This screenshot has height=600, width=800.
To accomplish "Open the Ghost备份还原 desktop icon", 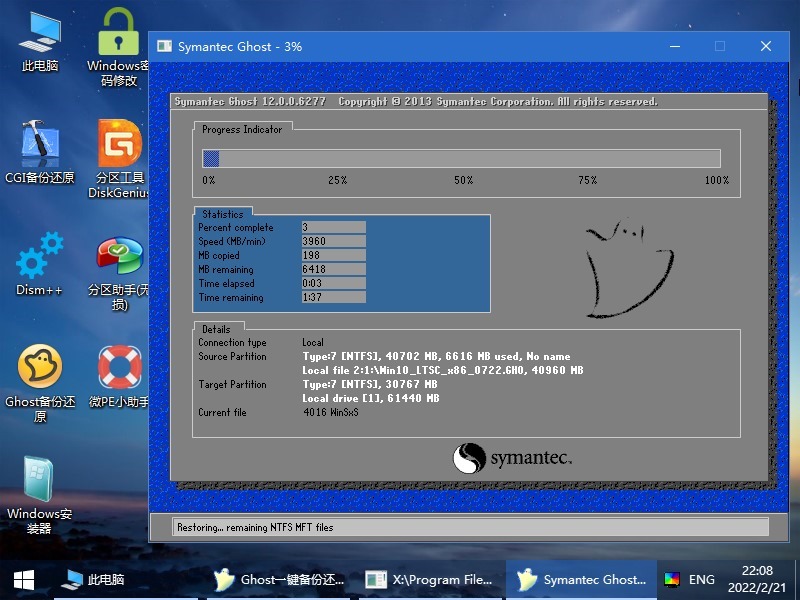I will pos(40,375).
